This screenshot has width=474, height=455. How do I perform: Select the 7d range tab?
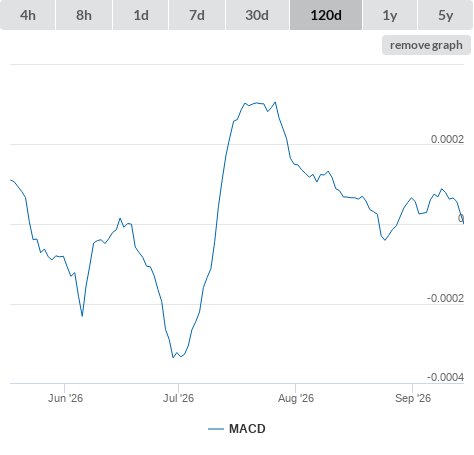click(x=197, y=15)
